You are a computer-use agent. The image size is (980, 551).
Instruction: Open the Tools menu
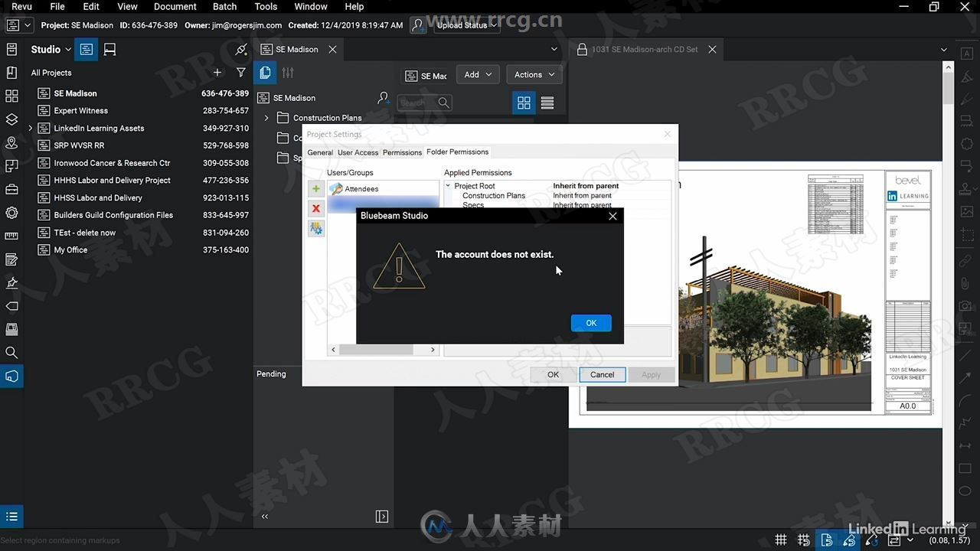tap(266, 6)
